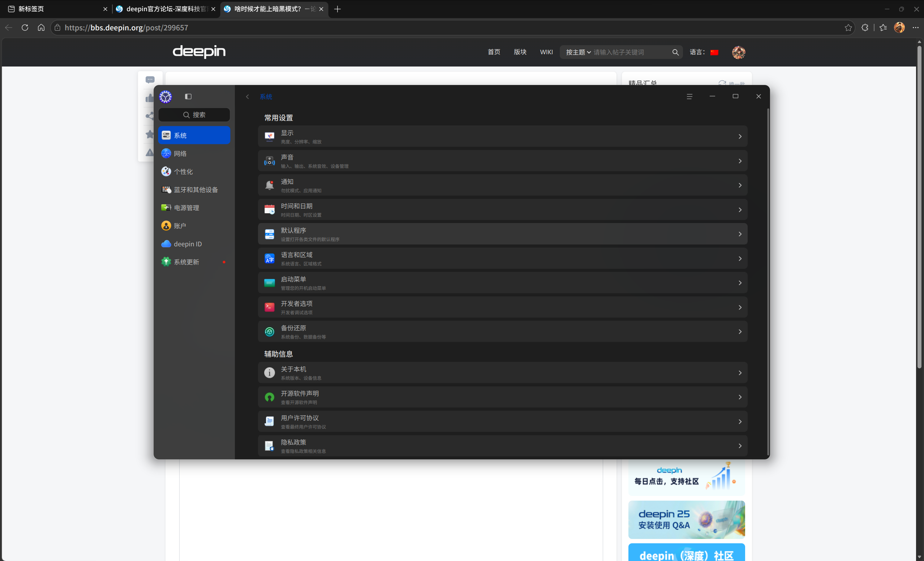Open the 版块 forum link

click(520, 52)
